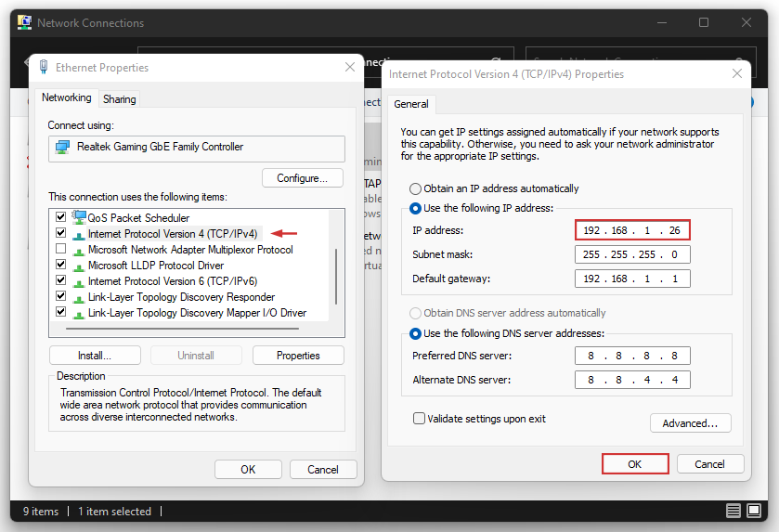Uncheck Internet Protocol Version 6 checkbox
The image size is (779, 532).
[x=60, y=279]
